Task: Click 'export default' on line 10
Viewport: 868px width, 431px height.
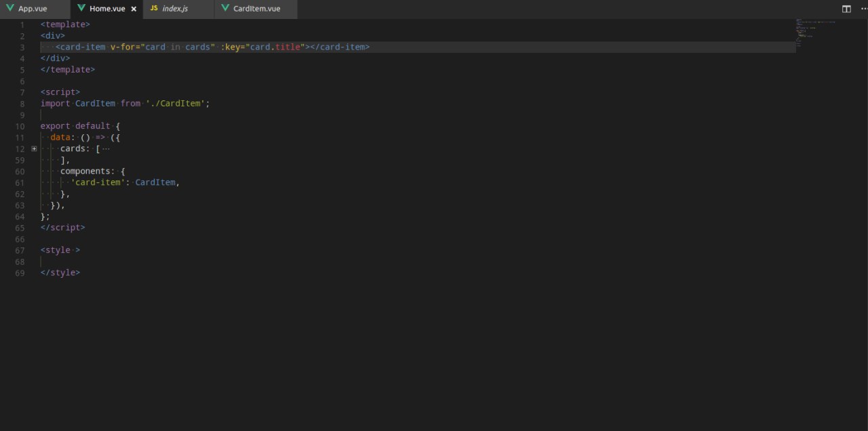Action: click(x=75, y=126)
